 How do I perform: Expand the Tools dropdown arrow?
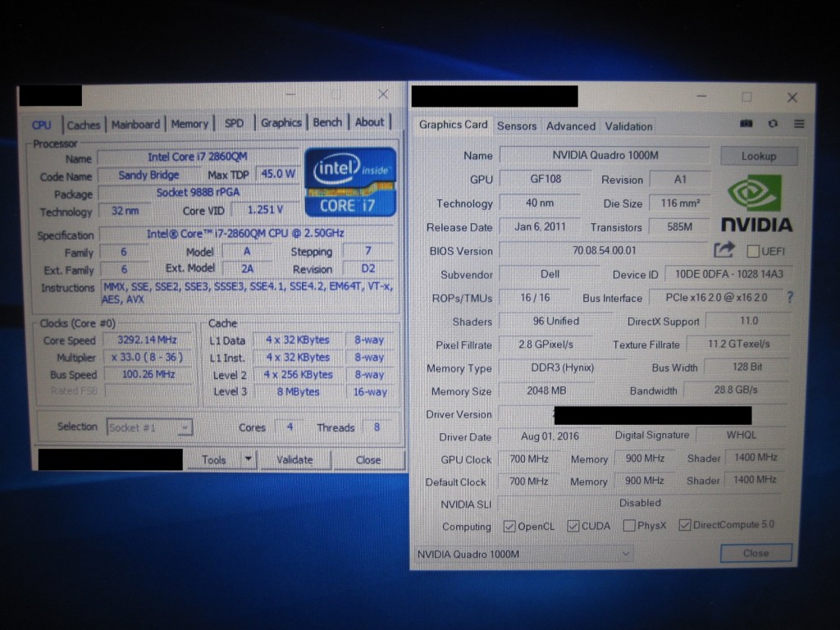coord(248,459)
